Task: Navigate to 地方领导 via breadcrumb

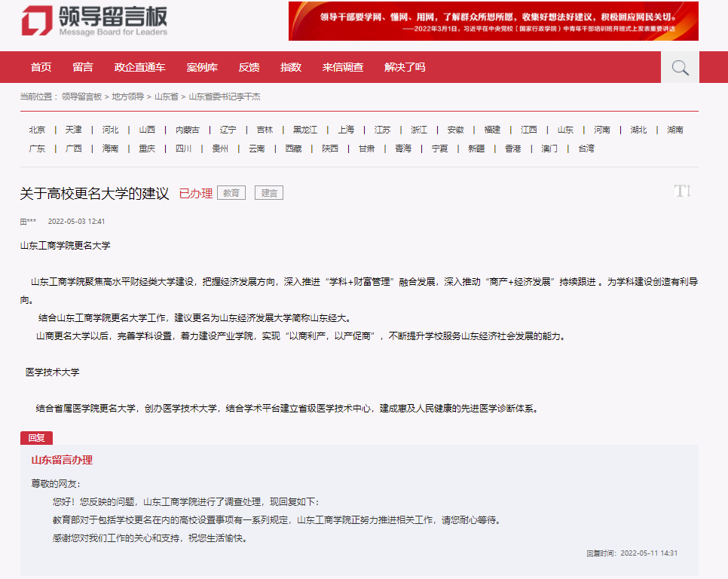Action: [x=126, y=96]
